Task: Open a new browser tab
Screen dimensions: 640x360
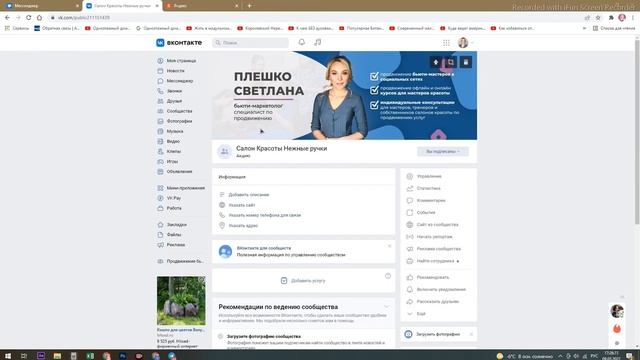Action: pyautogui.click(x=249, y=6)
